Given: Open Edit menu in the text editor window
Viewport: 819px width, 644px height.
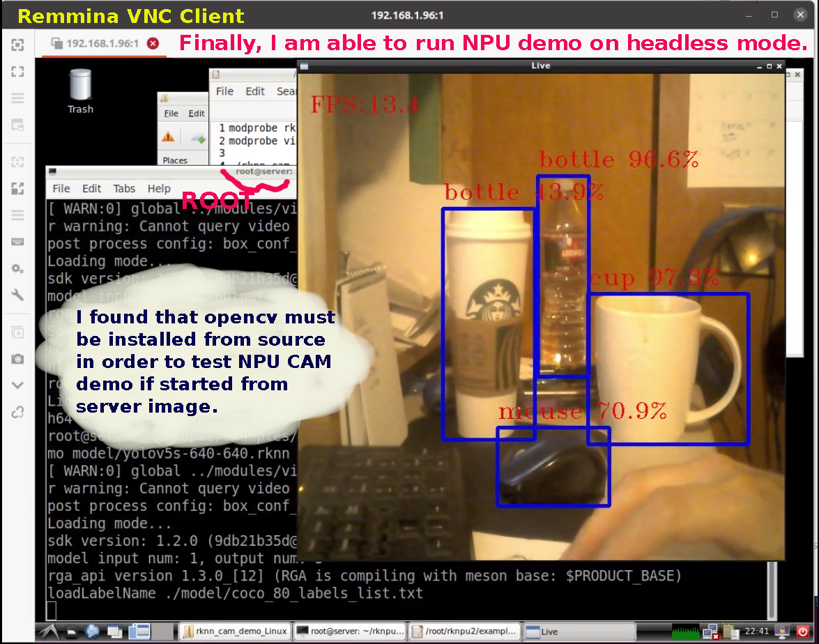Looking at the screenshot, I should (255, 91).
